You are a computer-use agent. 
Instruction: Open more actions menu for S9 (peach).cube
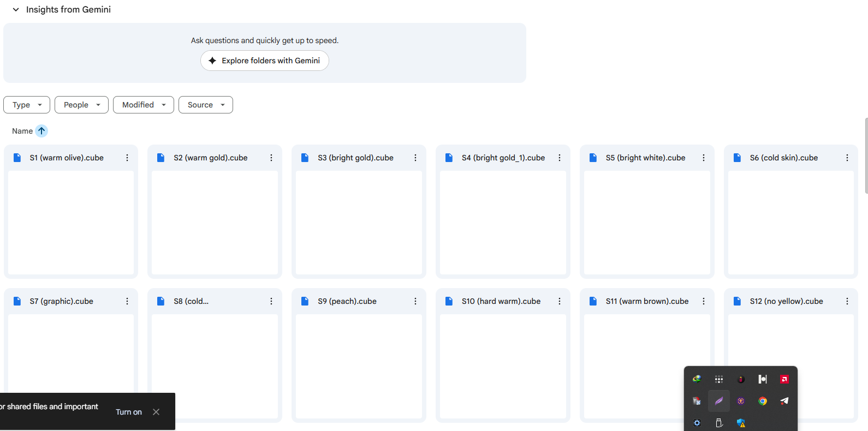click(415, 301)
